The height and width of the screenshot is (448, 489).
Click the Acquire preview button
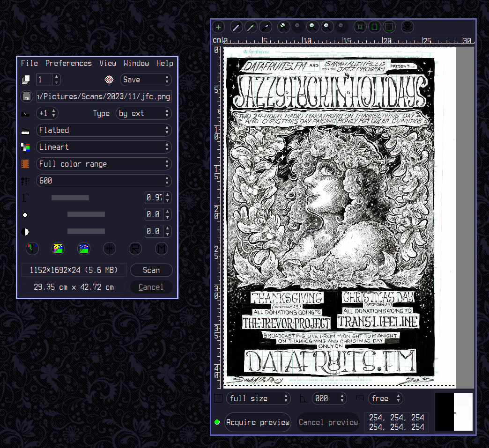coord(258,422)
